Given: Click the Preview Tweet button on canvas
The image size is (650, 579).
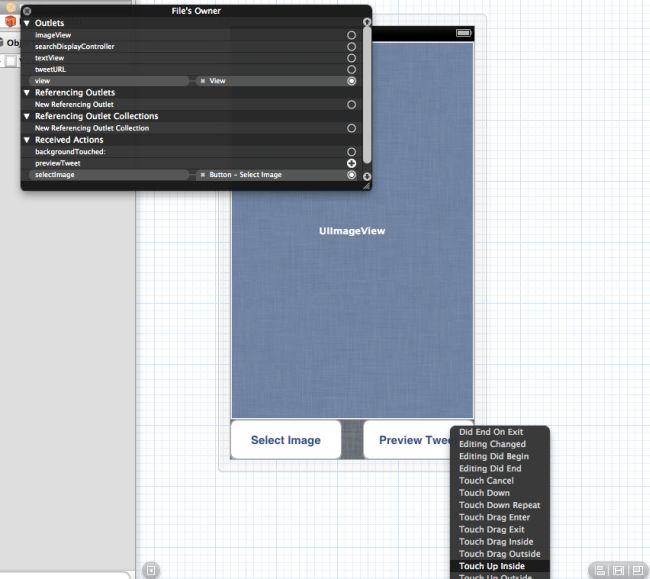Looking at the screenshot, I should coord(407,440).
